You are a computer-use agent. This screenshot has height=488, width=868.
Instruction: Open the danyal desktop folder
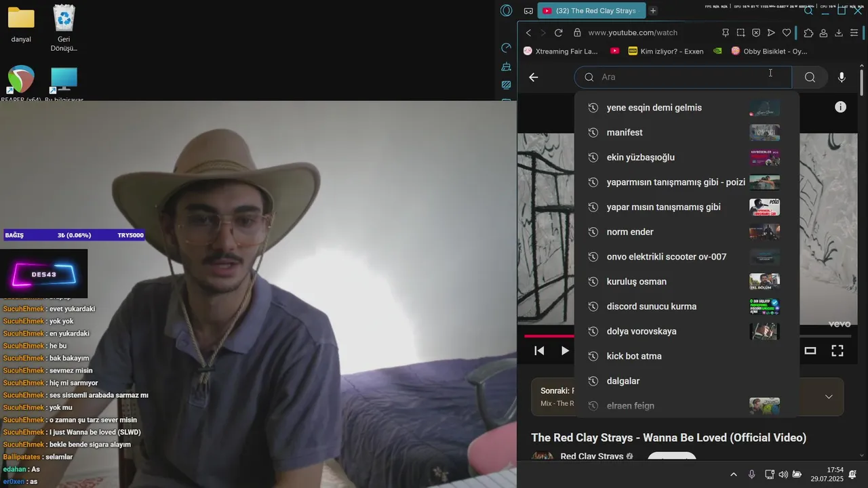tap(21, 25)
